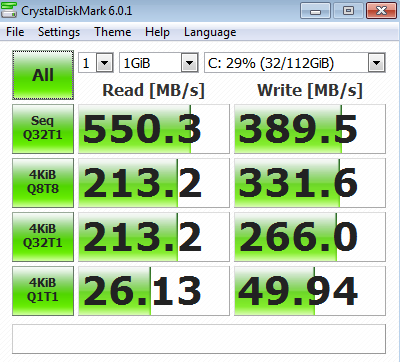
Task: Start the Seq Q32T1 test
Action: 43,129
